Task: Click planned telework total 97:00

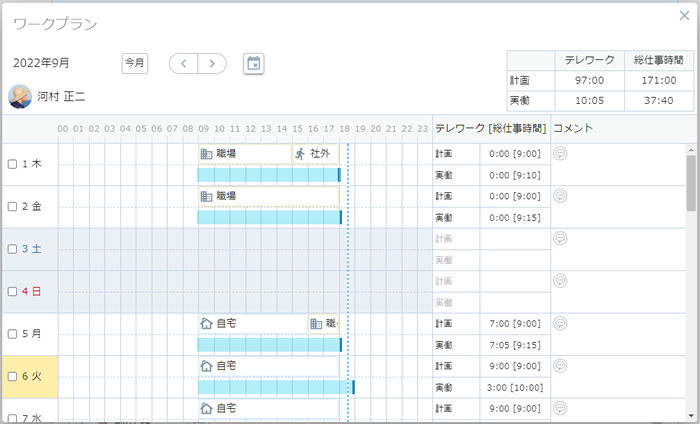Action: (589, 80)
